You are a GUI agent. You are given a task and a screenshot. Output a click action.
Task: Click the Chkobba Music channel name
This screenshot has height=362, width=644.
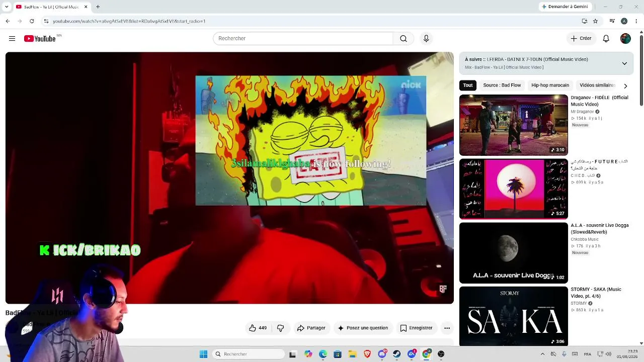pos(585,239)
